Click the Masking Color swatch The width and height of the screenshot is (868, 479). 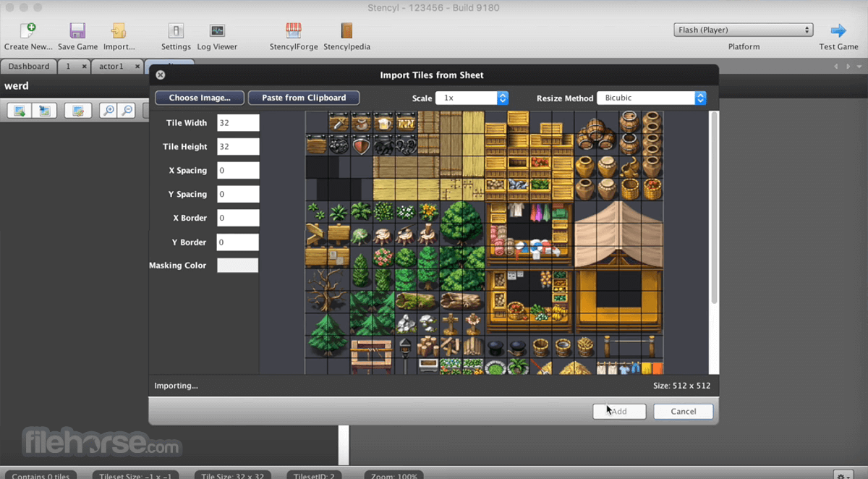click(x=238, y=266)
